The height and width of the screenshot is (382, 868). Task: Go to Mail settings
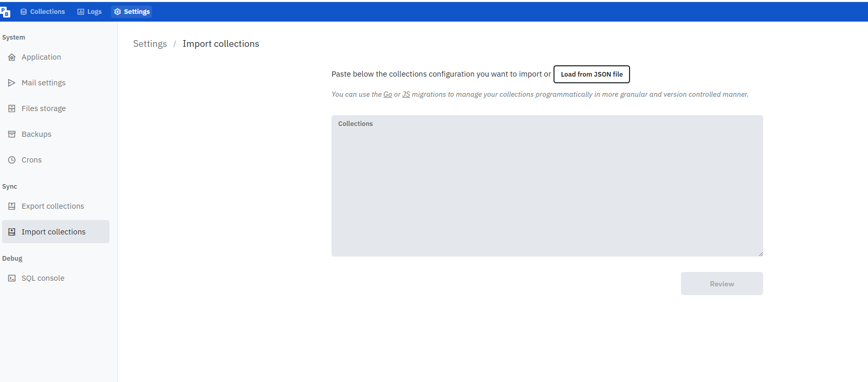coord(56,83)
